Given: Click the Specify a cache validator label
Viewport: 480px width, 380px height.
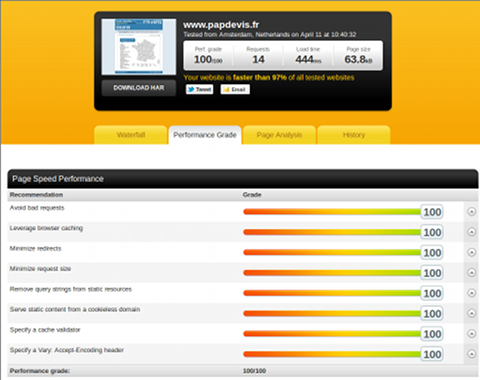Looking at the screenshot, I should point(45,330).
